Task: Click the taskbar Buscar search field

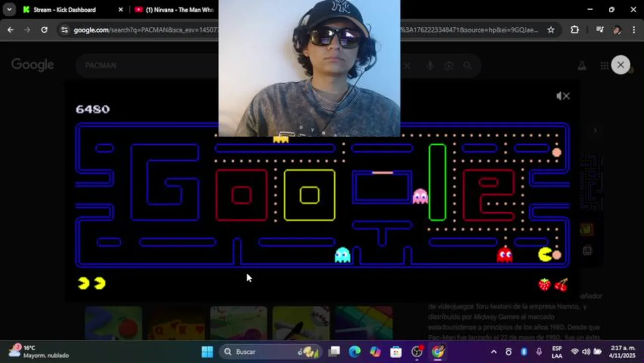Action: (271, 351)
